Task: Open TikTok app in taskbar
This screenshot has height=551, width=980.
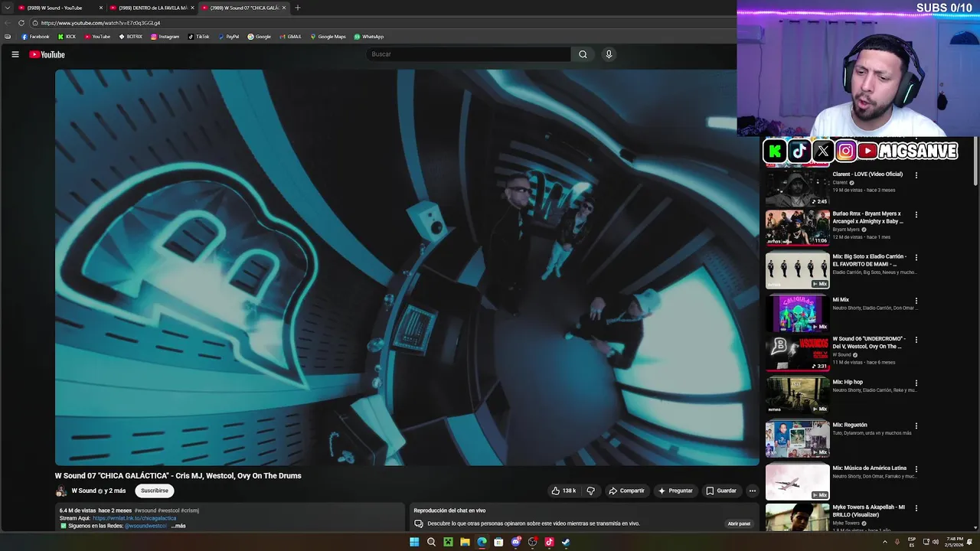Action: (549, 542)
